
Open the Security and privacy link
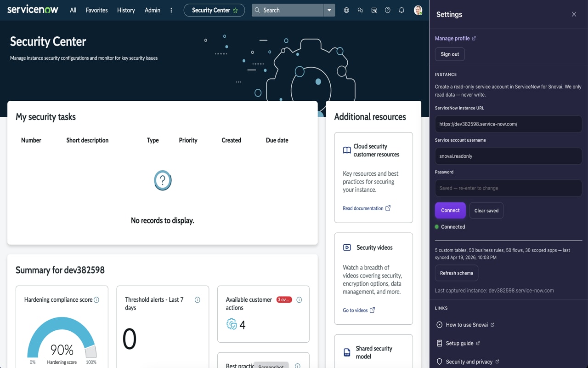(469, 362)
